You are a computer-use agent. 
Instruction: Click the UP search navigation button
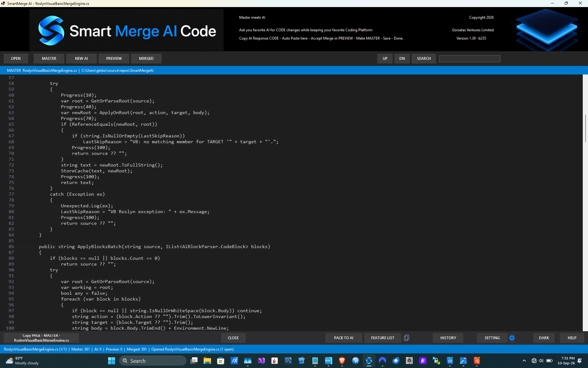click(x=385, y=58)
